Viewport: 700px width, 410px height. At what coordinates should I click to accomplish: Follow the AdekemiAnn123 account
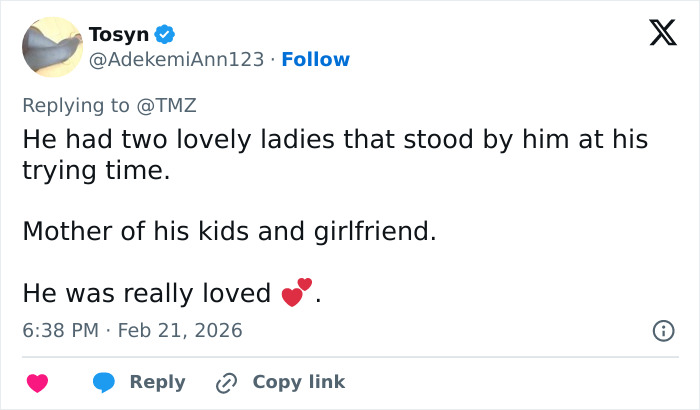(315, 60)
